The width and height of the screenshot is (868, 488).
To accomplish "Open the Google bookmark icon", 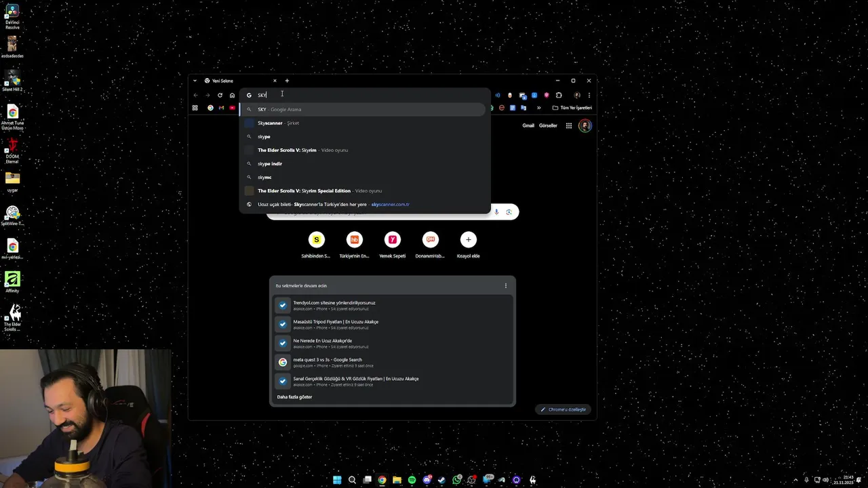I will 210,108.
